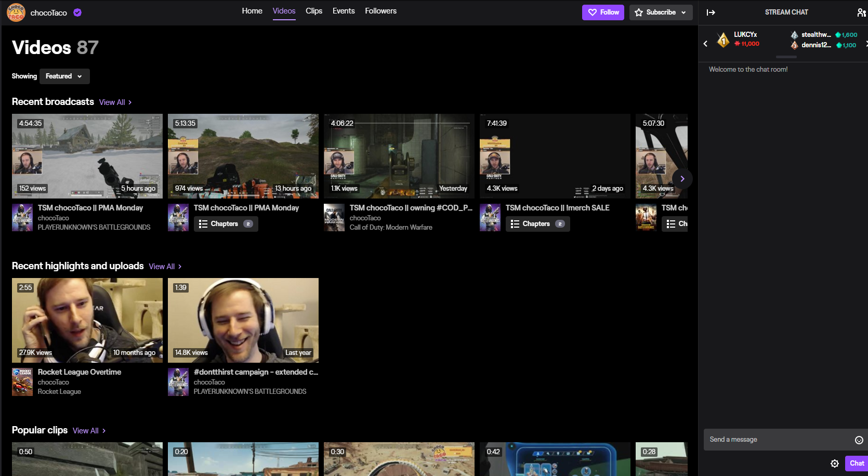This screenshot has width=868, height=476.
Task: Open the Followers tab
Action: click(x=380, y=11)
